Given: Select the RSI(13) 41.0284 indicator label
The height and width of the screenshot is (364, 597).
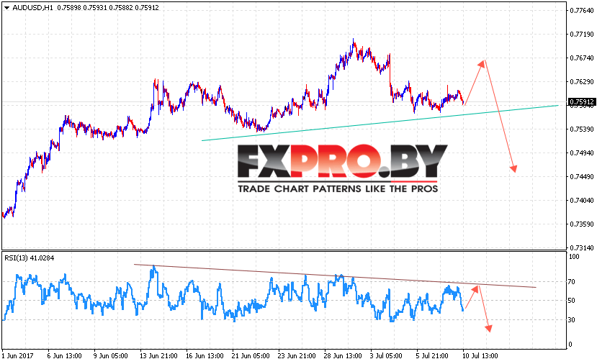Looking at the screenshot, I should (30, 258).
